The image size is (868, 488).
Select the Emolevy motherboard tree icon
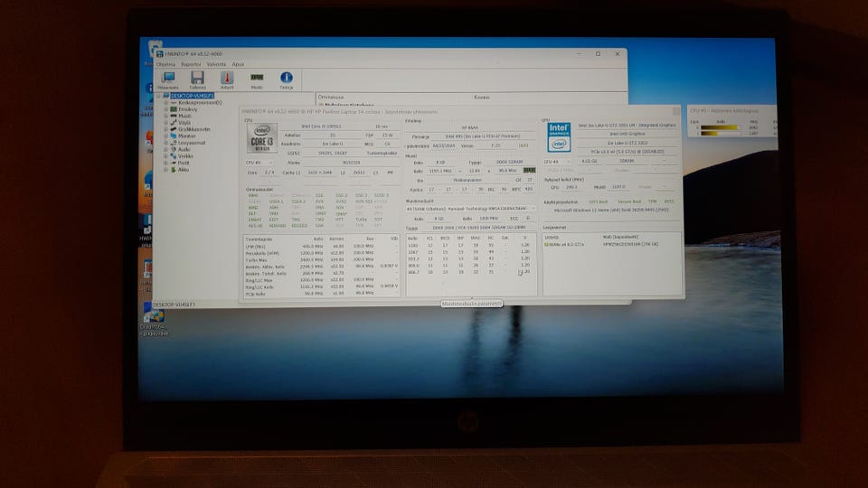(x=174, y=109)
